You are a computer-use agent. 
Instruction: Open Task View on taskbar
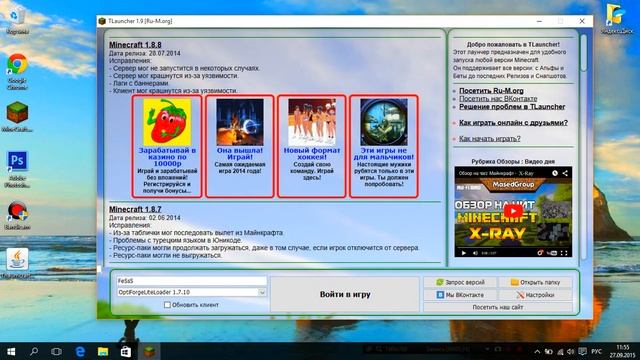57,351
